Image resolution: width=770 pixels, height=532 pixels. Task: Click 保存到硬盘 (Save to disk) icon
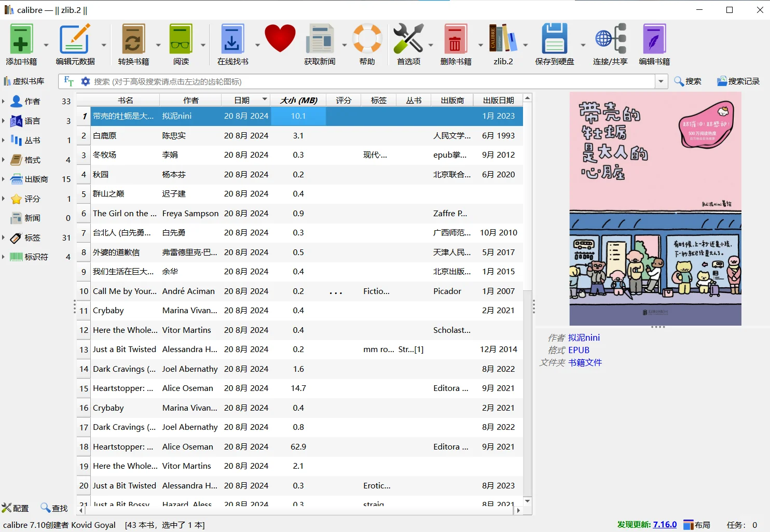[x=554, y=39]
